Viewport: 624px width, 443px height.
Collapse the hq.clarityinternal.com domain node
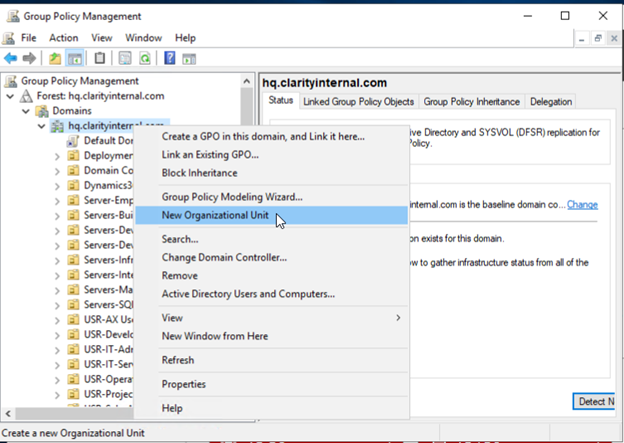41,126
